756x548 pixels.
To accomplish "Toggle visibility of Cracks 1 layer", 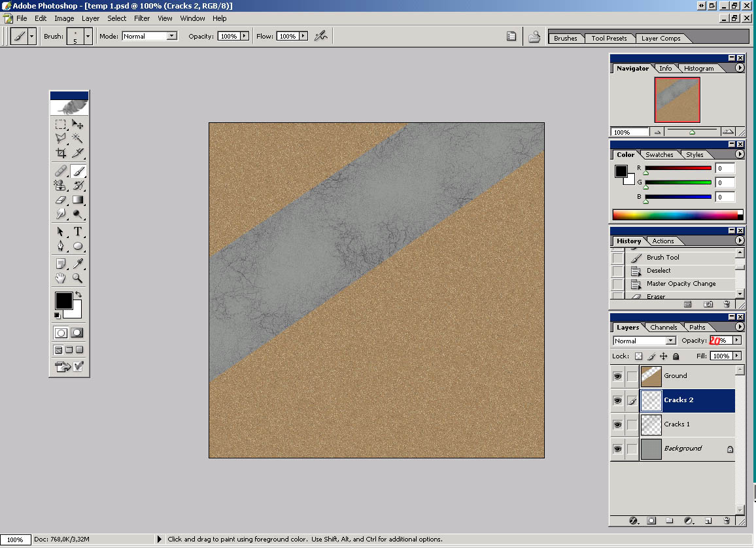I will 617,424.
